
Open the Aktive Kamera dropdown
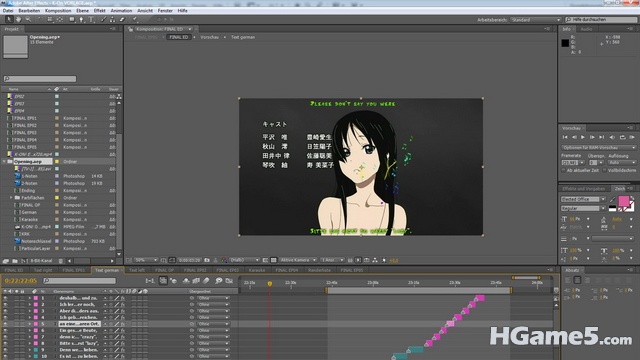tap(298, 260)
